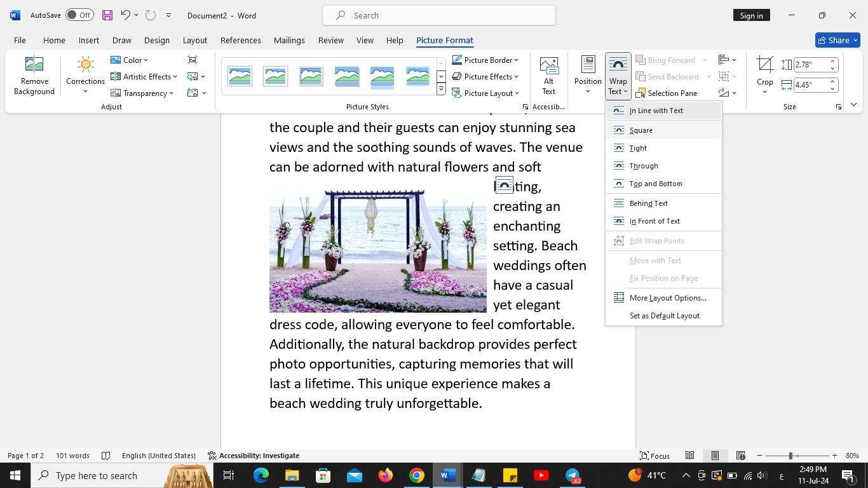This screenshot has width=868, height=488.
Task: Click the layout options anchor icon near image
Action: 504,186
